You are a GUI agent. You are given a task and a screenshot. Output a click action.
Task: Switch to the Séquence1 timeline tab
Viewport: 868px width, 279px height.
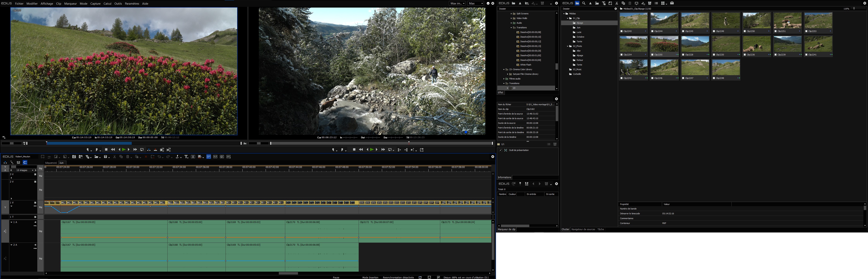click(51, 163)
